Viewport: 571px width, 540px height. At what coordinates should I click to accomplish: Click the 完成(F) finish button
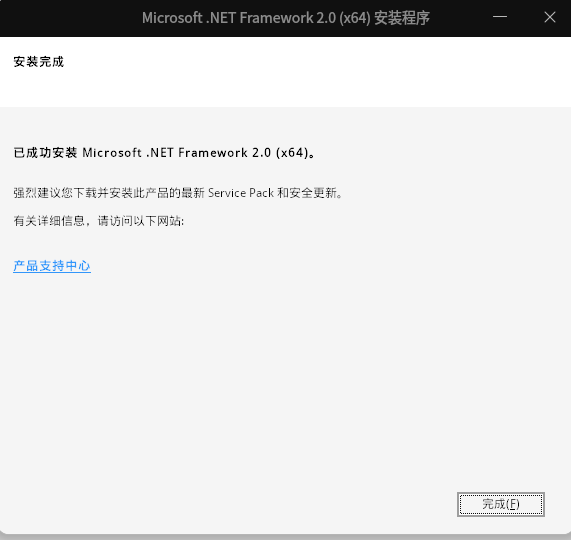coord(501,504)
